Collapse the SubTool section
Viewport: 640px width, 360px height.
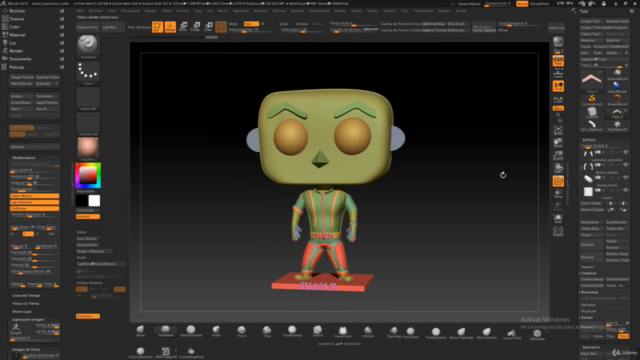click(589, 140)
